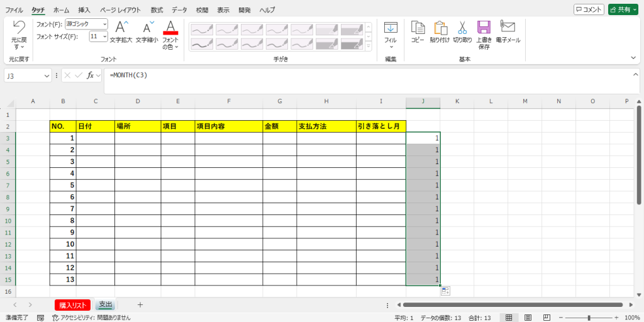Click the Copy (コピー) icon
The width and height of the screenshot is (644, 322).
[x=418, y=28]
